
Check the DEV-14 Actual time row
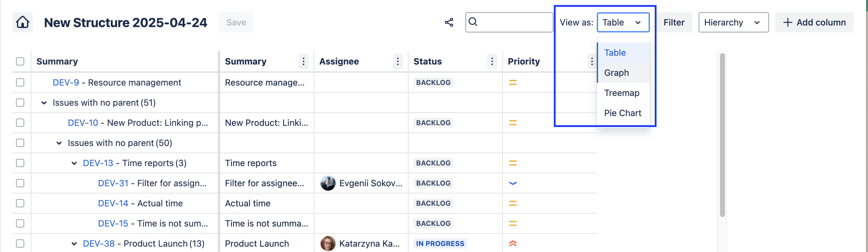point(20,204)
